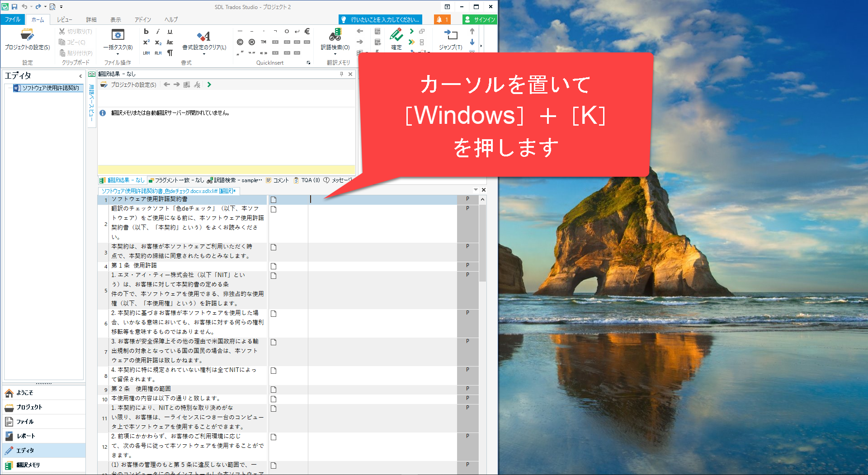Click the Clear Formatting icon
This screenshot has width=868, height=475.
click(x=204, y=36)
